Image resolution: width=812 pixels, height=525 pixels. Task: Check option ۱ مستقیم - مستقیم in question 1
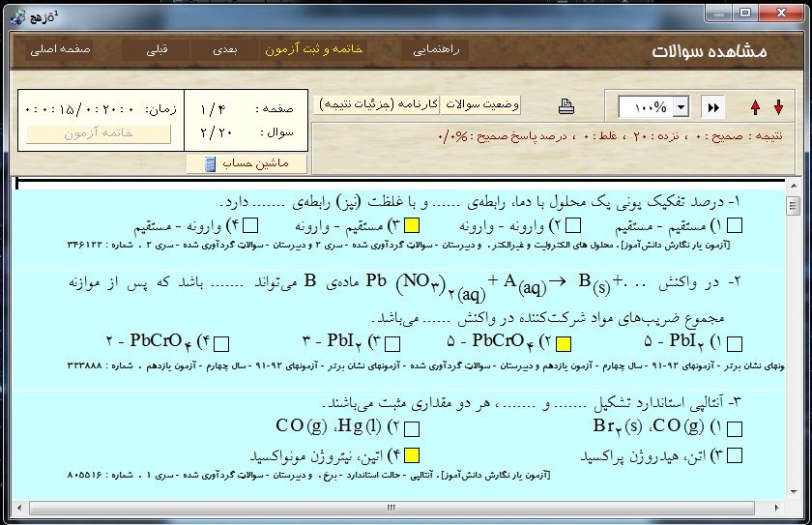(735, 225)
